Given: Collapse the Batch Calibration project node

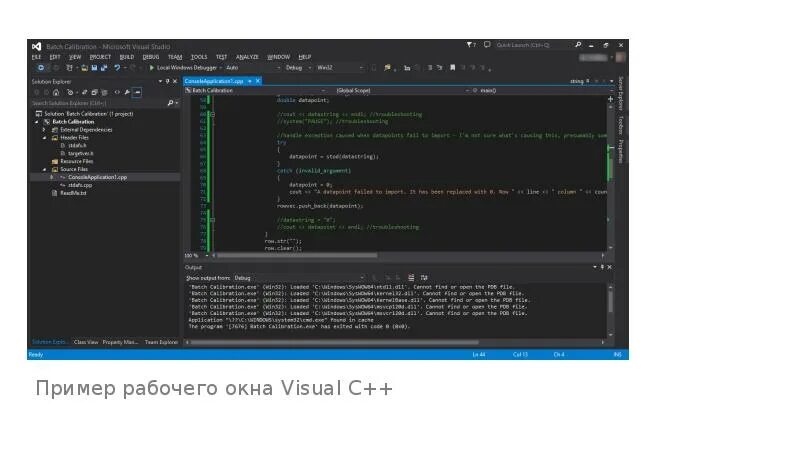Looking at the screenshot, I should coord(37,122).
